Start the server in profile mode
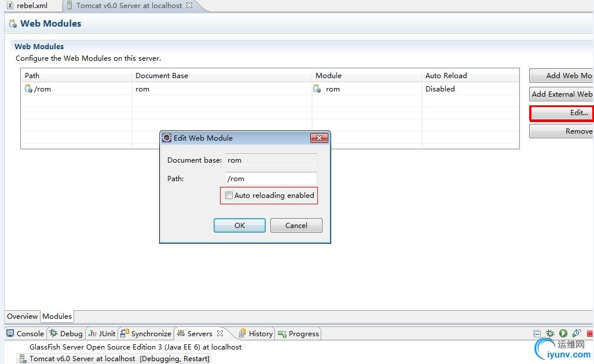 577,333
